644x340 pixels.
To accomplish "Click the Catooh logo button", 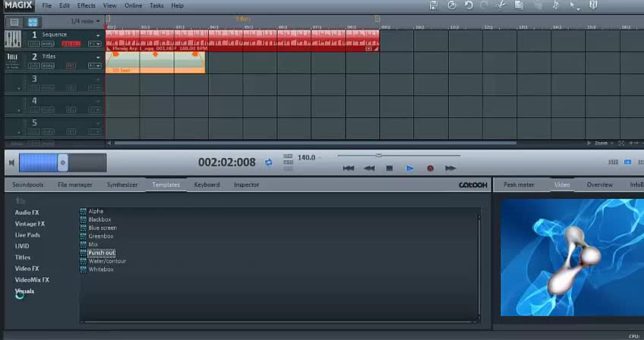I will pos(472,184).
